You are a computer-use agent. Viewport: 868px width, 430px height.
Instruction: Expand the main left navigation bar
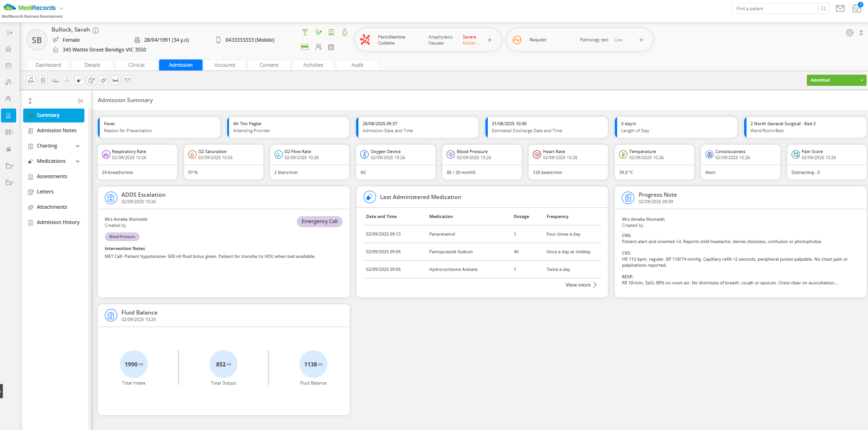(x=9, y=33)
